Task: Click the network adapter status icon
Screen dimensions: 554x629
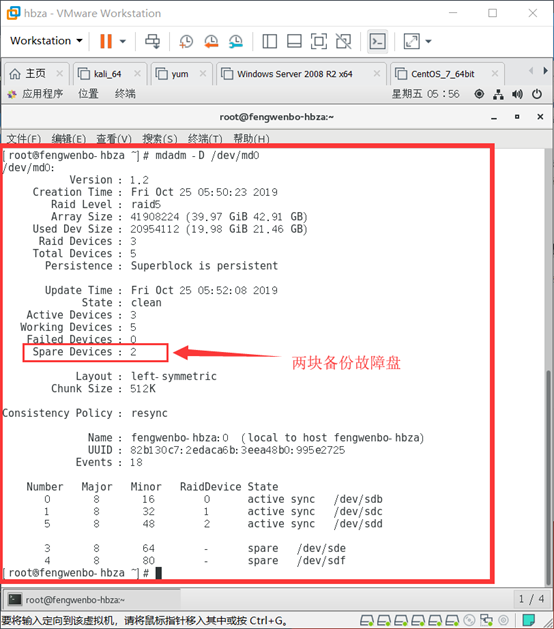Action: (x=487, y=621)
